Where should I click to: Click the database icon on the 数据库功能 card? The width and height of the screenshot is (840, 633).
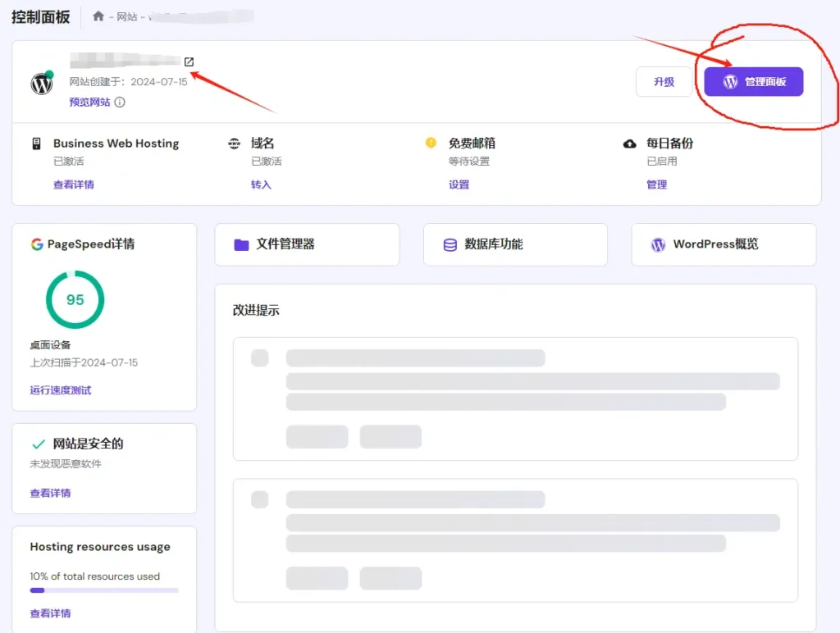(450, 244)
